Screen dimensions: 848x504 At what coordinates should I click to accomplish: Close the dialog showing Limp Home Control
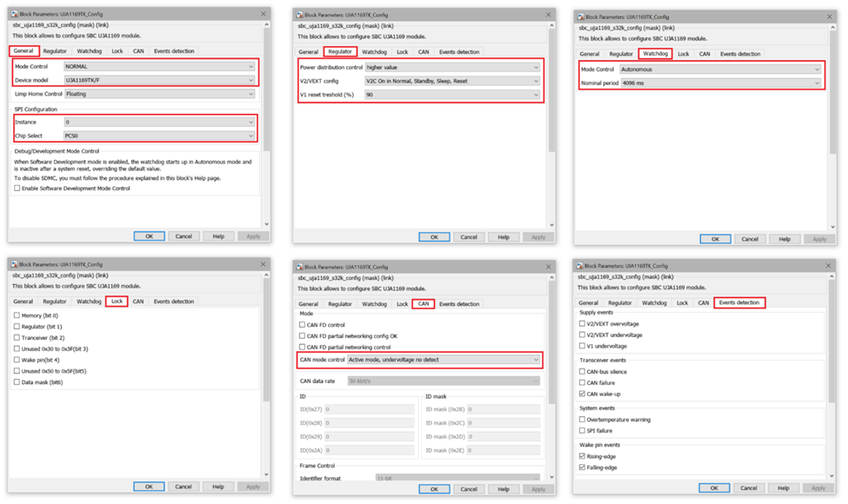point(264,14)
